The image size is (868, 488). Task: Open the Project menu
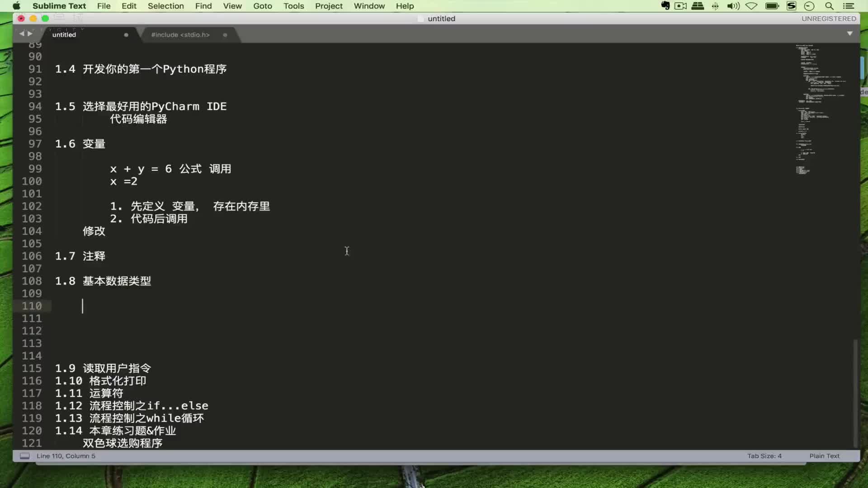(329, 6)
